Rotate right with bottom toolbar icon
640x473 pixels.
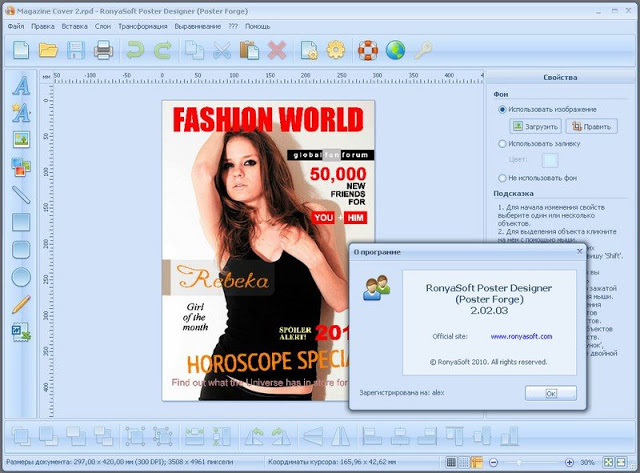pos(281,436)
